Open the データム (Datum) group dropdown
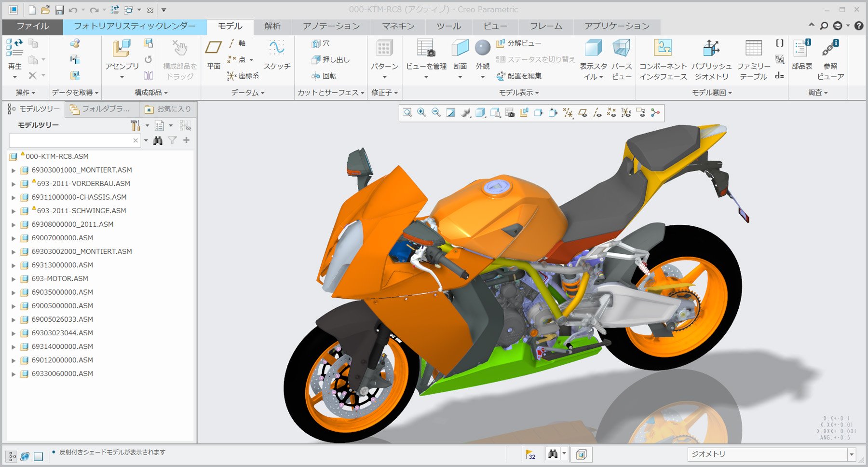 (248, 93)
